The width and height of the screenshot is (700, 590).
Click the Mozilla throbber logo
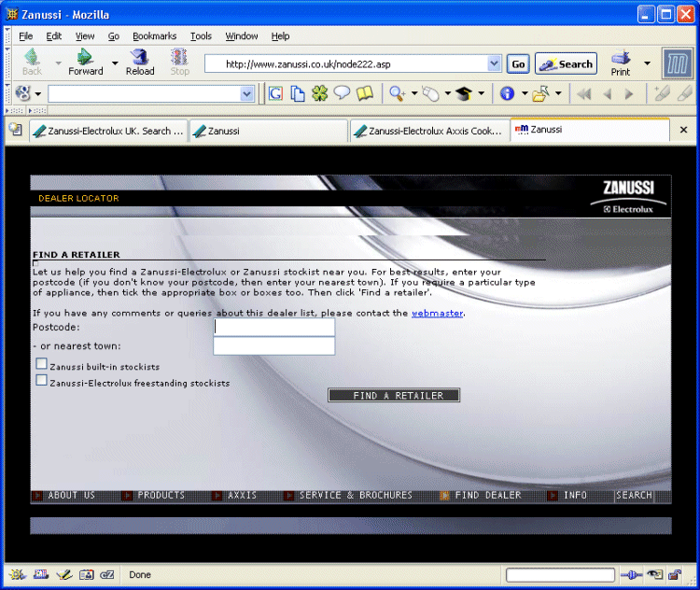[678, 63]
